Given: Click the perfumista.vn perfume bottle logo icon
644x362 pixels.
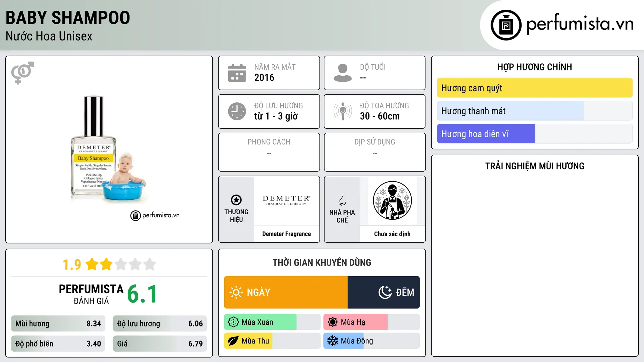Looking at the screenshot, I should pyautogui.click(x=506, y=25).
